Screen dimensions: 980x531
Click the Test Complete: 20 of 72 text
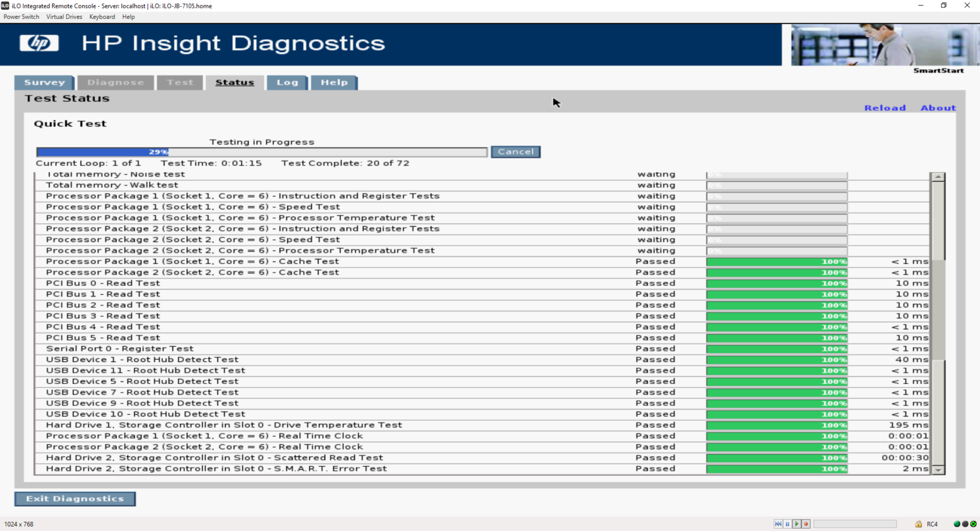click(345, 164)
